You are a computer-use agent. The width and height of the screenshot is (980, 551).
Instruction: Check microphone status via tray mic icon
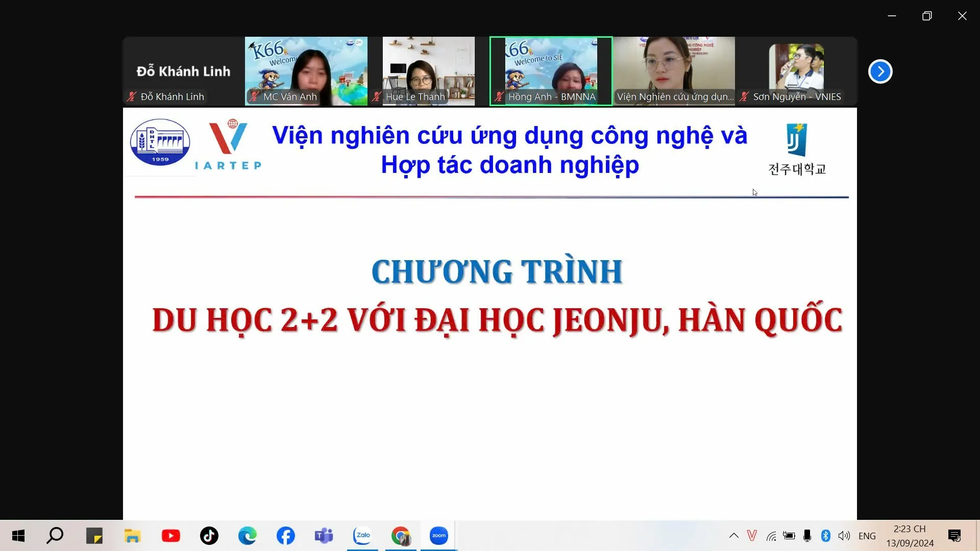[x=807, y=536]
